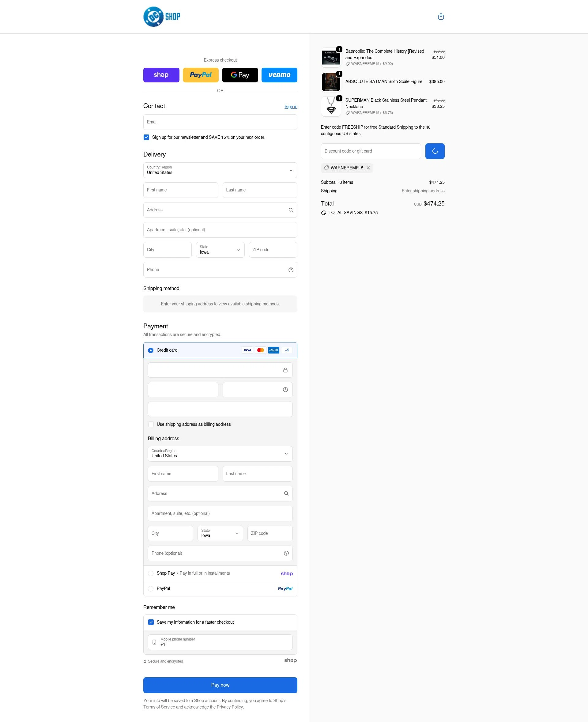Pay with Shop express checkout
The height and width of the screenshot is (722, 588).
click(x=161, y=75)
